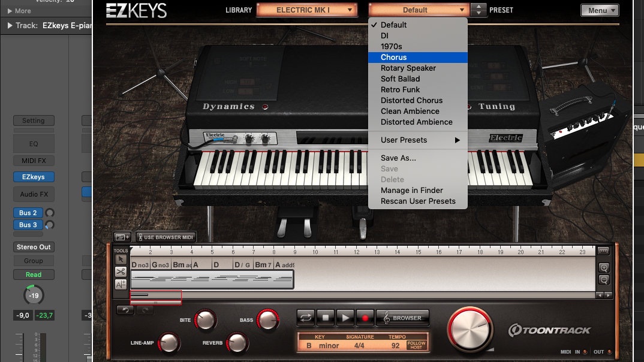Click the undo arrow button
The image size is (644, 362).
point(124,309)
